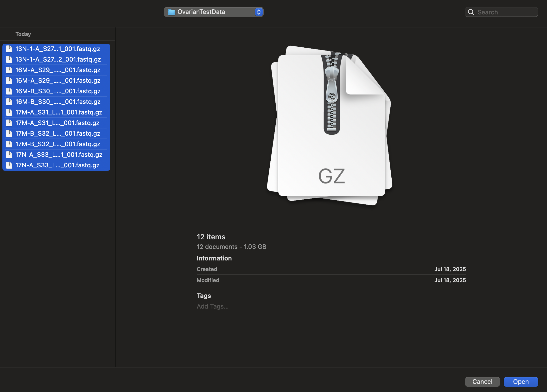
Task: Select the first 16M-B_S30 fastq.gz file
Action: pyautogui.click(x=56, y=91)
